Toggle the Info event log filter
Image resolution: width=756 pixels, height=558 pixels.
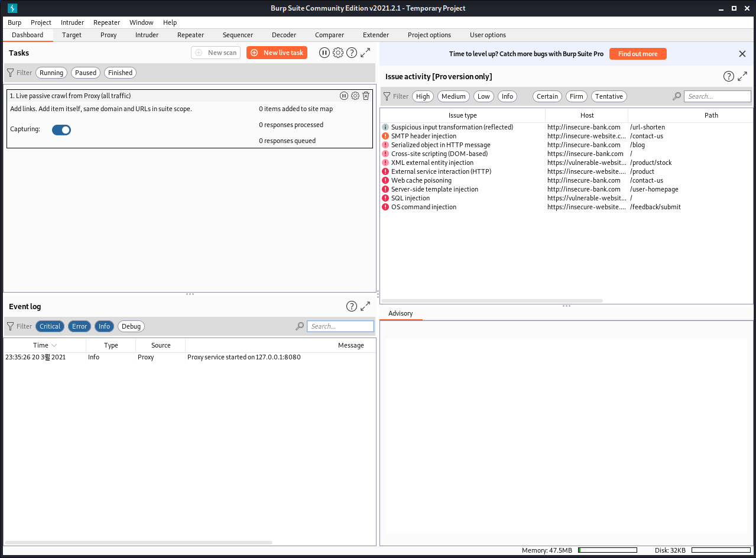105,326
